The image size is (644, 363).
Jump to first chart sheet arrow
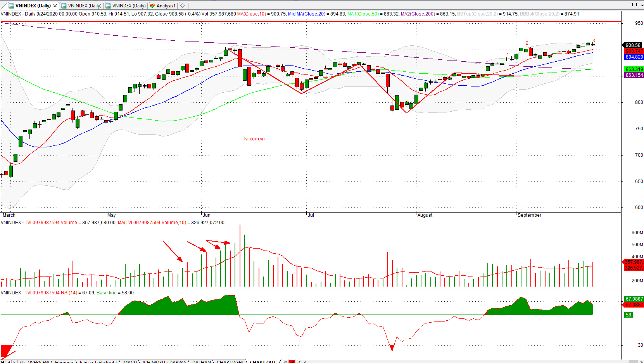tap(3, 361)
